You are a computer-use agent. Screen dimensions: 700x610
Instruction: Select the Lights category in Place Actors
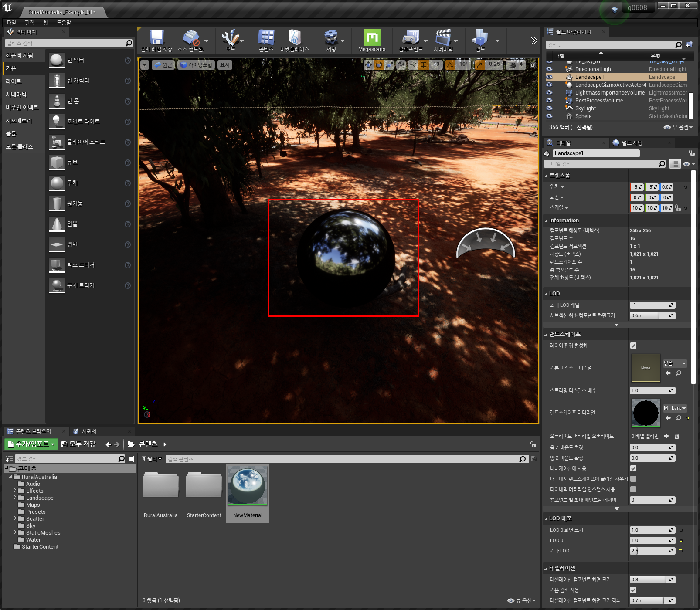(14, 81)
